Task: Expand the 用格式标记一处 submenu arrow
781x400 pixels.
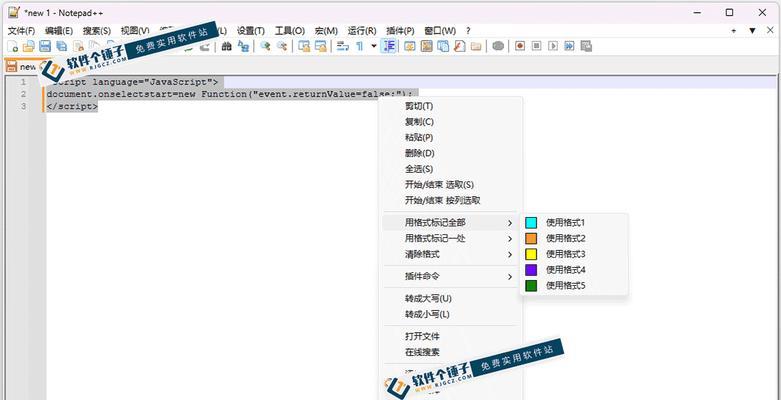Action: 510,239
